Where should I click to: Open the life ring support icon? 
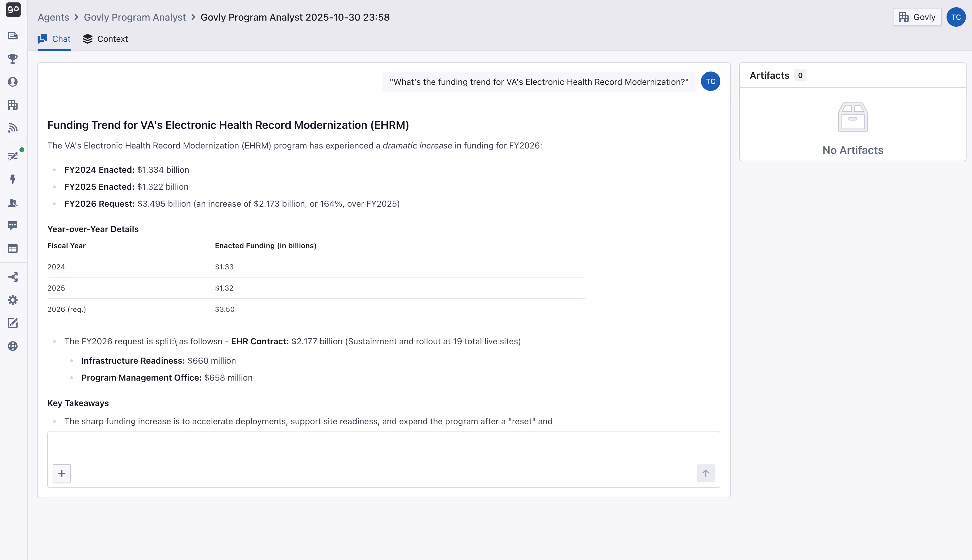click(x=13, y=346)
